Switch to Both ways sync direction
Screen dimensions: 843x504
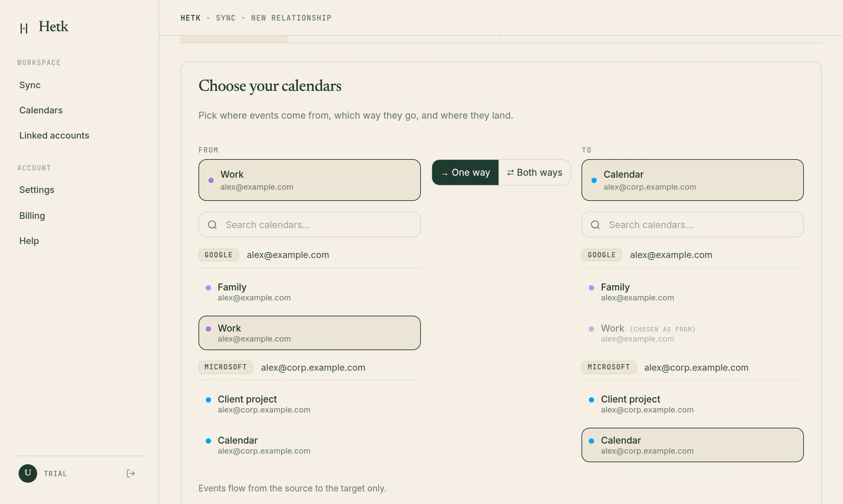tap(534, 172)
